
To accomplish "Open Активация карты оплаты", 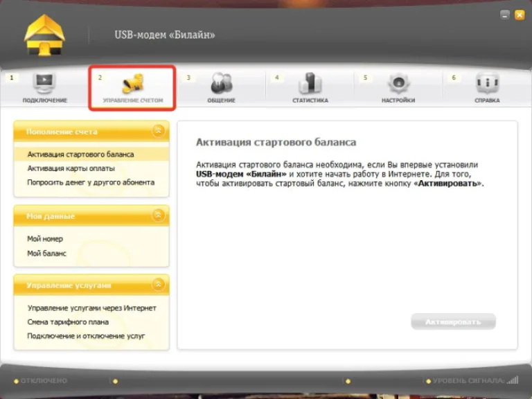I will [x=71, y=168].
